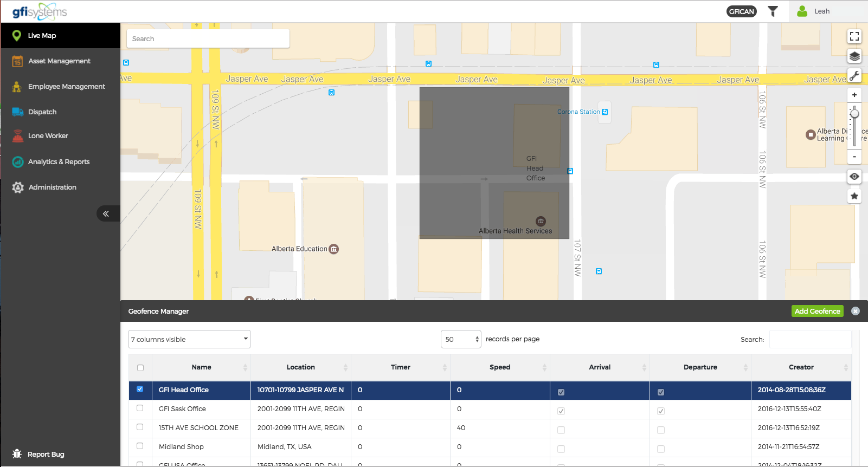Zoom in on the map
This screenshot has width=868, height=467.
tap(854, 95)
